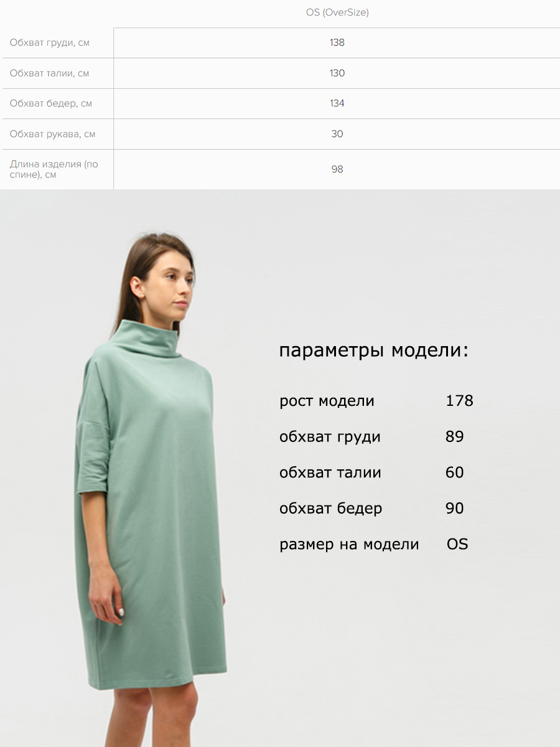Screen dimensions: 560x747
Task: Select the Обхват талии, см row label
Action: click(x=49, y=73)
